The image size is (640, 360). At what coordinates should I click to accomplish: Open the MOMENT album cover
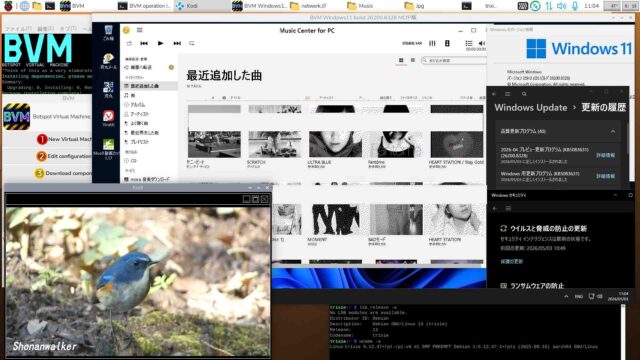[x=335, y=220]
